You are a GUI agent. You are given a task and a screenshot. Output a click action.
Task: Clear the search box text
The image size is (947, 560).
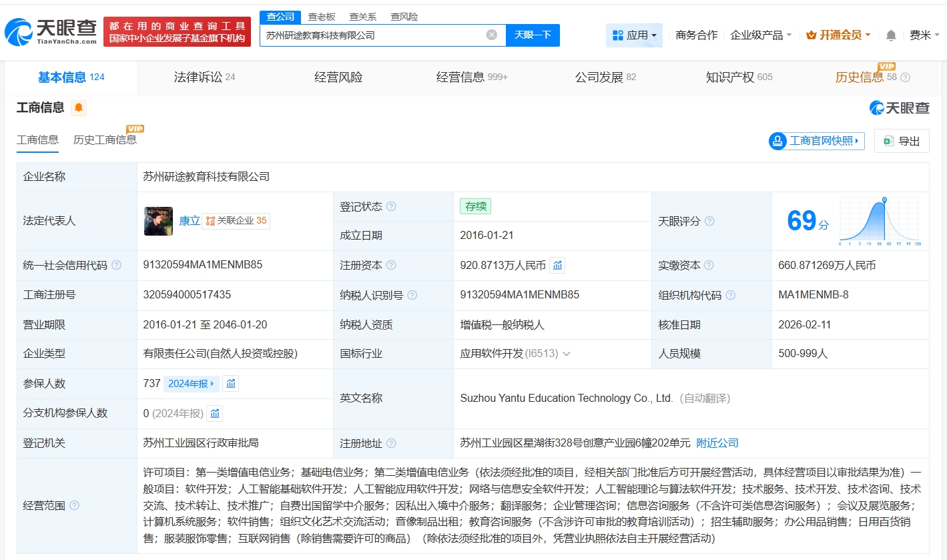492,35
